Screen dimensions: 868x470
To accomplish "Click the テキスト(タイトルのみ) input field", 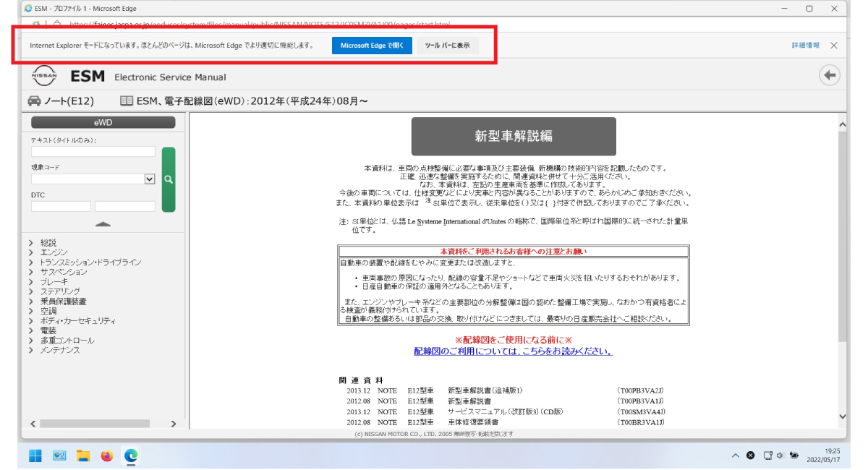I will 93,152.
